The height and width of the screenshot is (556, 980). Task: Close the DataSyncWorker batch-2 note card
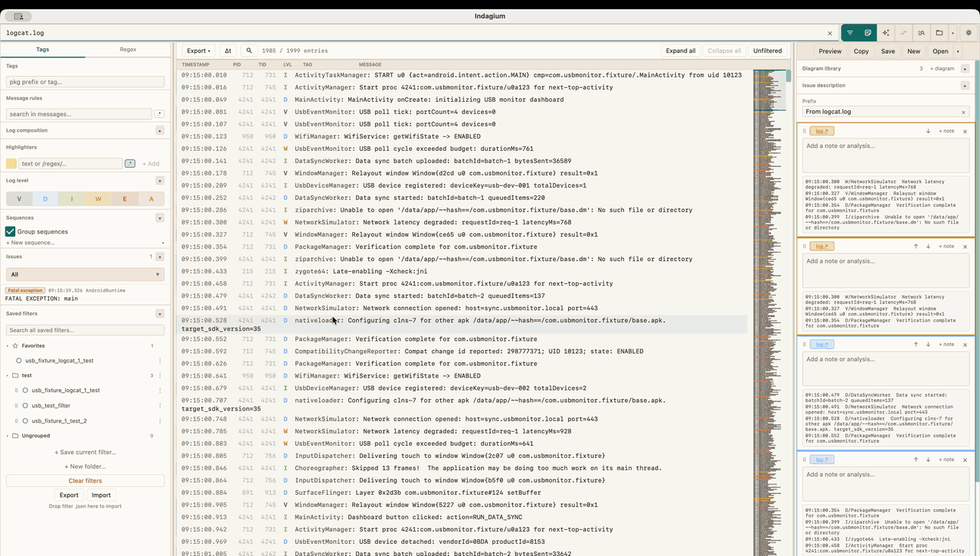coord(965,345)
